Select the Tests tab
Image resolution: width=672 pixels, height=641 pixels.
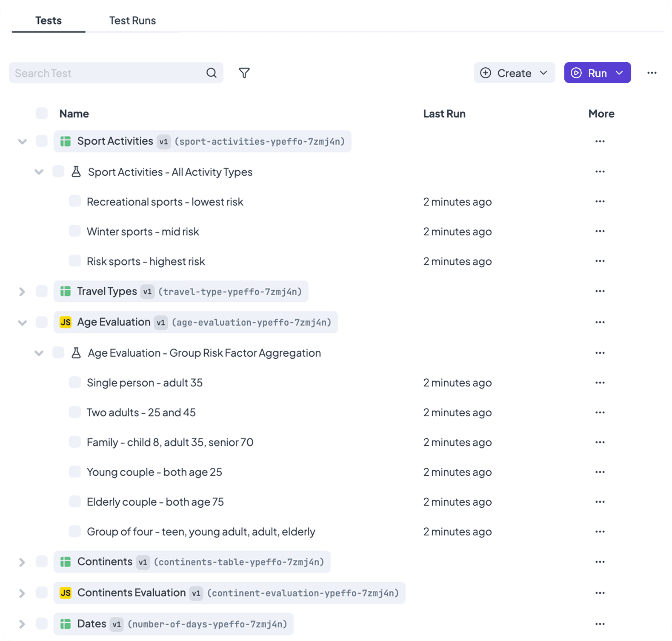pos(49,20)
